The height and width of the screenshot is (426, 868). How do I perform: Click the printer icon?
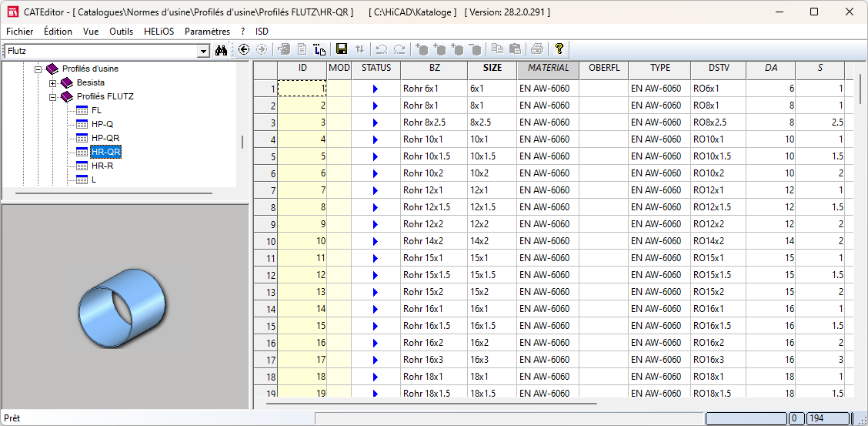click(537, 49)
